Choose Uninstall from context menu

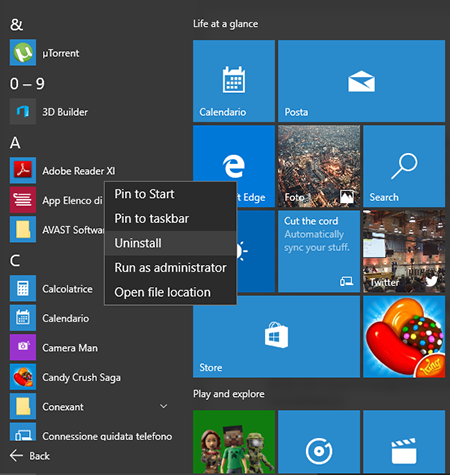(171, 243)
